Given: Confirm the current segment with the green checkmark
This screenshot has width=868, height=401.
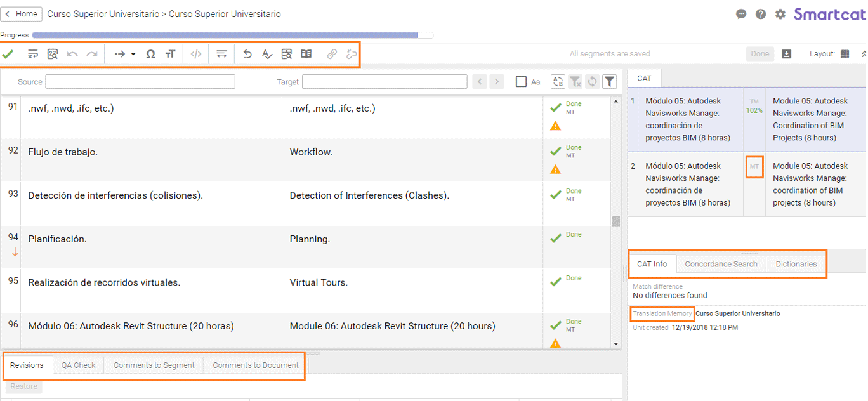Looking at the screenshot, I should pos(8,54).
